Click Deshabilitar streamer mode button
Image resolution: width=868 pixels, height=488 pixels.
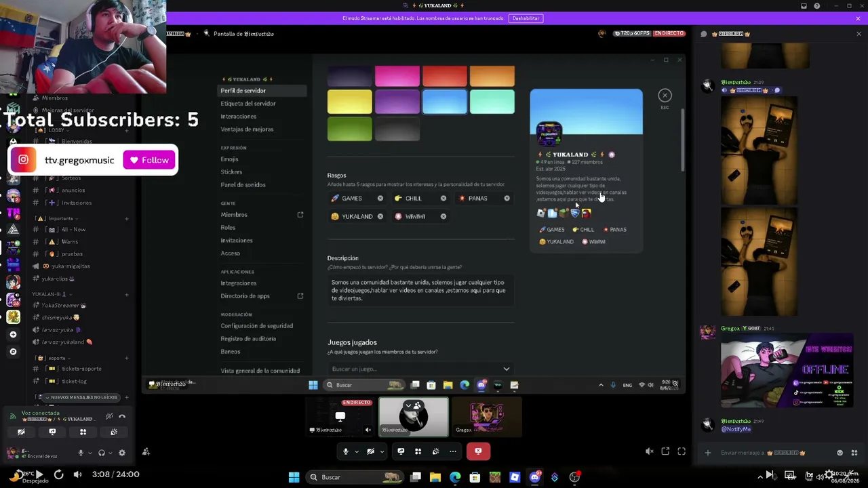pyautogui.click(x=526, y=18)
